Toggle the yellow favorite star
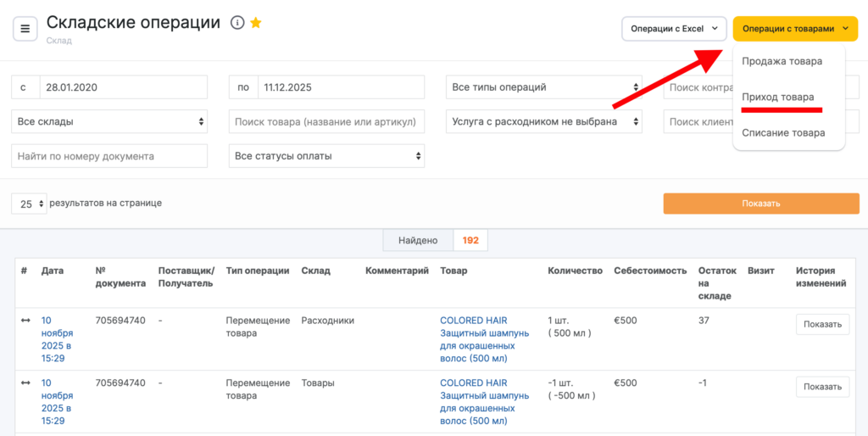 (255, 23)
